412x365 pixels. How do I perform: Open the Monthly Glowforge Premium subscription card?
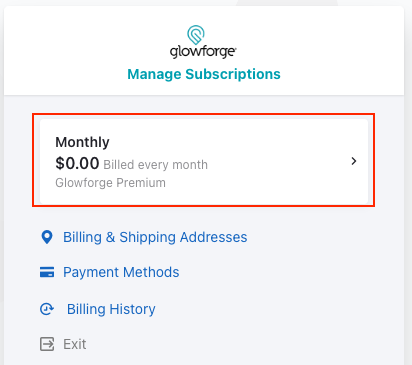204,161
